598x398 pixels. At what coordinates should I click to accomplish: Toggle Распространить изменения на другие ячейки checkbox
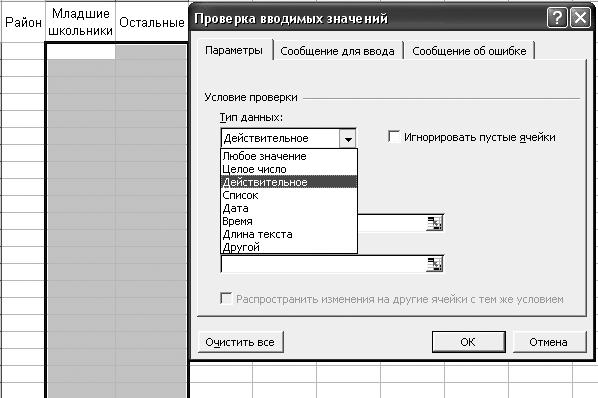pos(226,298)
